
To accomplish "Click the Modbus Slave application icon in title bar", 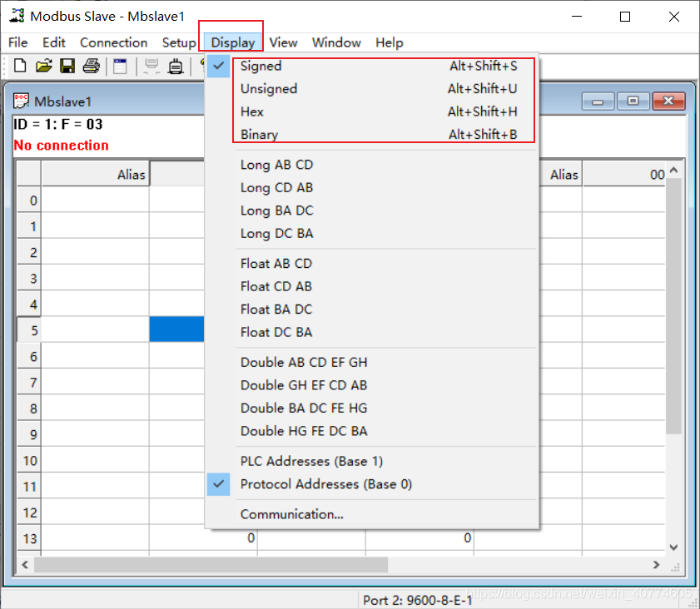I will pyautogui.click(x=17, y=16).
